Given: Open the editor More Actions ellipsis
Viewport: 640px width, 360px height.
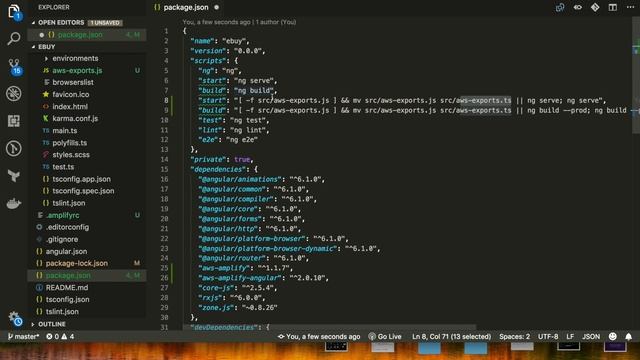Looking at the screenshot, I should 630,7.
